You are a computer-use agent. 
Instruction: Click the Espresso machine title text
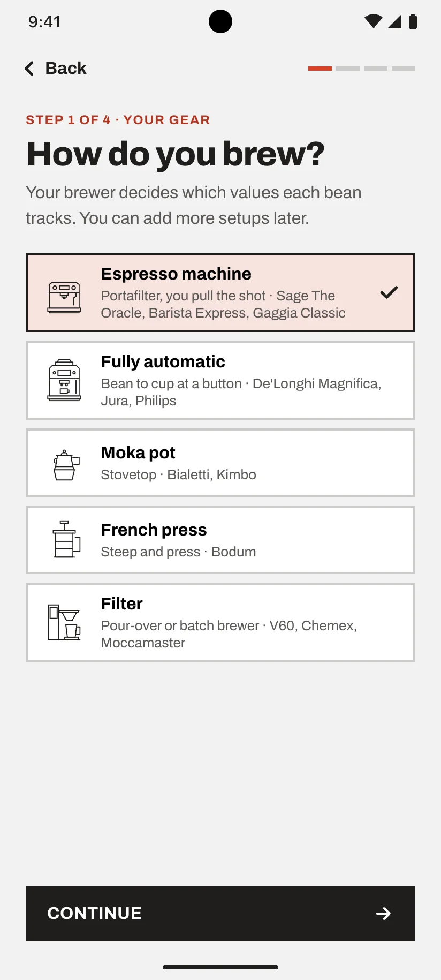point(176,274)
